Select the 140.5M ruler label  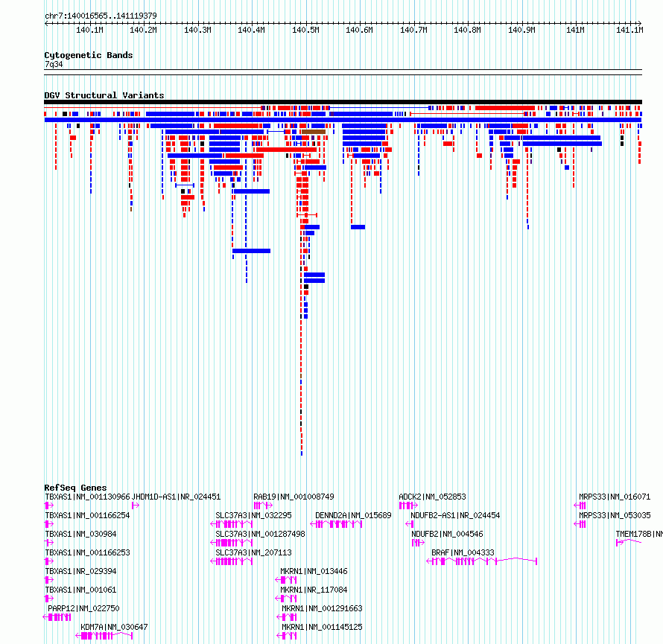[x=305, y=30]
